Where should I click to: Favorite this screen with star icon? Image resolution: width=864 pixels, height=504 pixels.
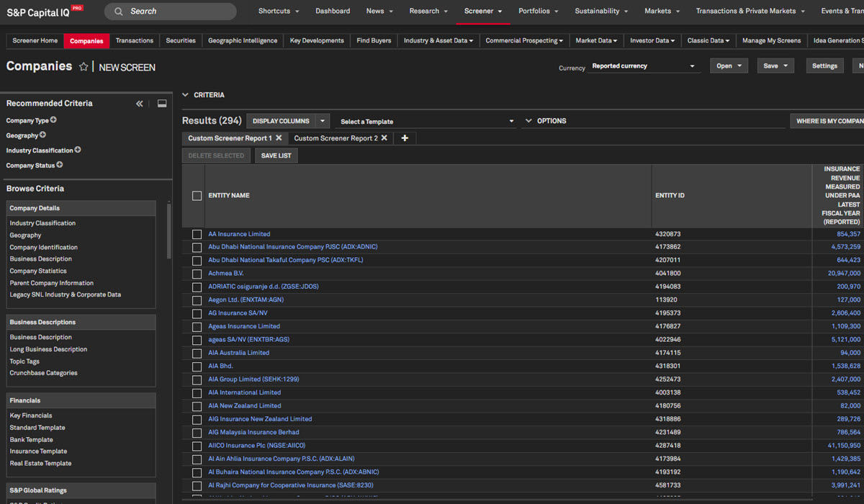point(84,67)
